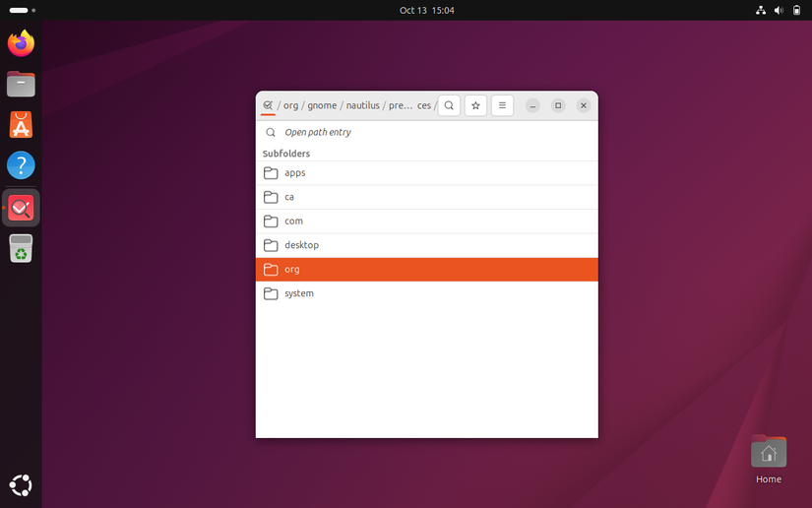The width and height of the screenshot is (812, 508).
Task: Click the network status icon in top bar
Action: coord(761,11)
